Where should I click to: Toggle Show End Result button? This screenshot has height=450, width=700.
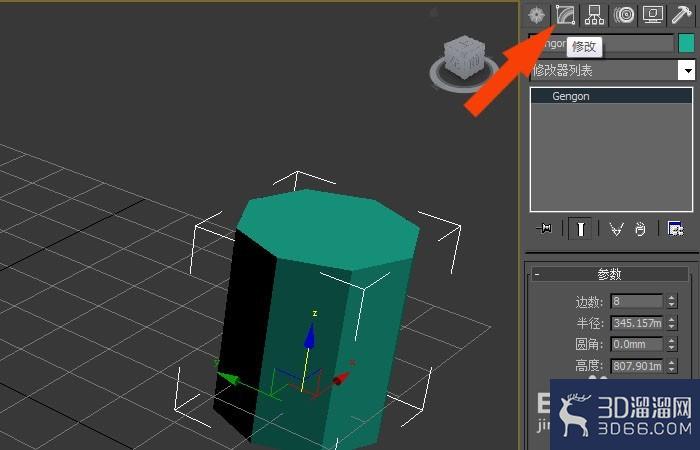coord(580,229)
